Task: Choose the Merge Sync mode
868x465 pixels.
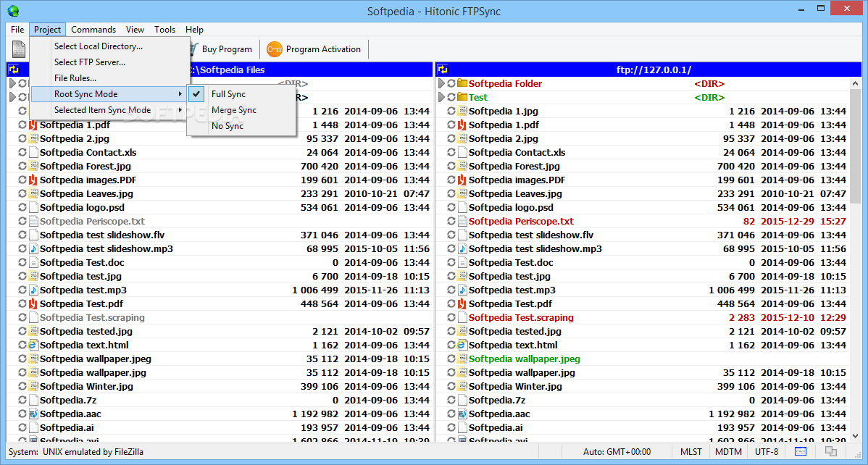Action: (241, 110)
